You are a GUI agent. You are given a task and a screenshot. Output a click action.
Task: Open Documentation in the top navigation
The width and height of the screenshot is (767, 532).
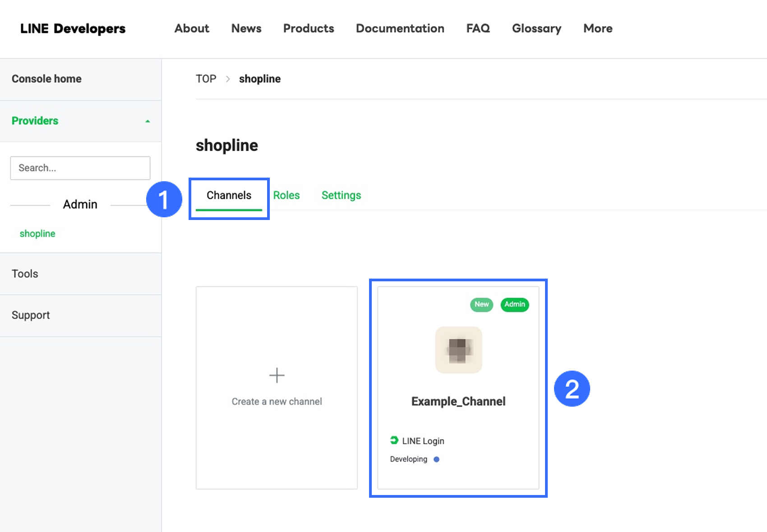click(x=400, y=28)
